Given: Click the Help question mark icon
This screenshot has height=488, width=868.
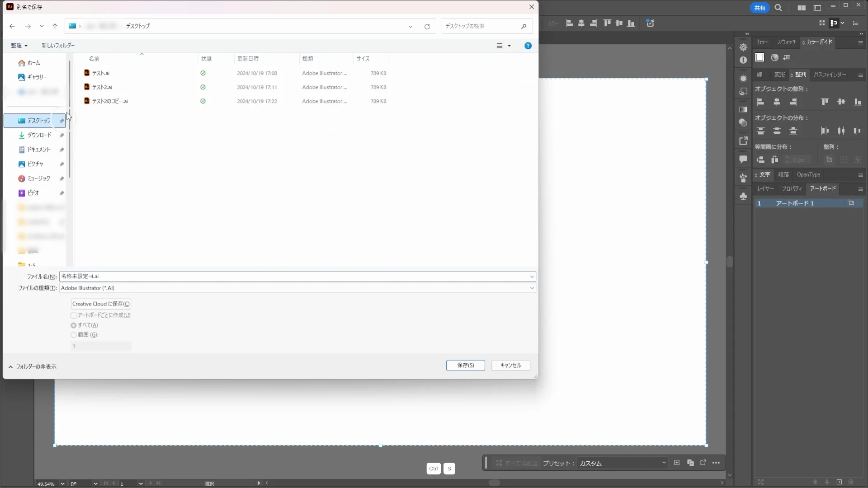Looking at the screenshot, I should coord(528,46).
